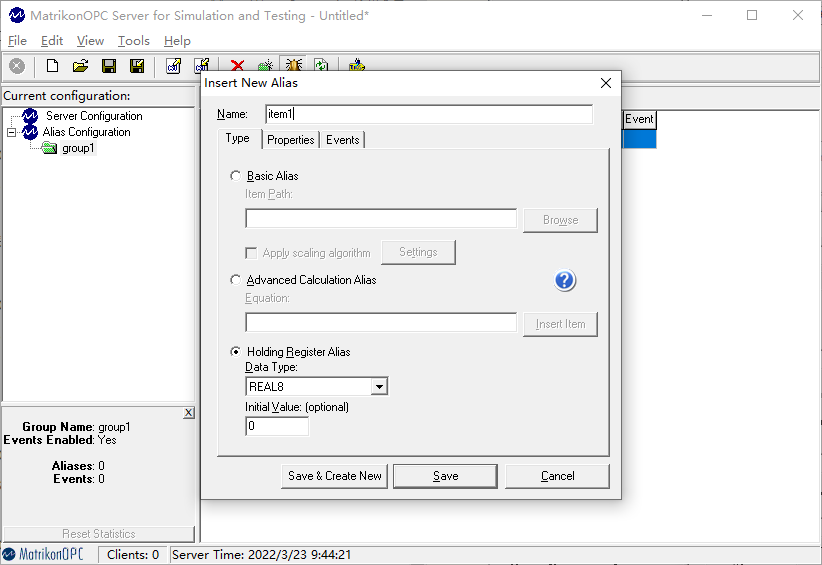Viewport: 822px width, 565px height.
Task: Cancel the Insert New Alias dialog
Action: coord(557,476)
